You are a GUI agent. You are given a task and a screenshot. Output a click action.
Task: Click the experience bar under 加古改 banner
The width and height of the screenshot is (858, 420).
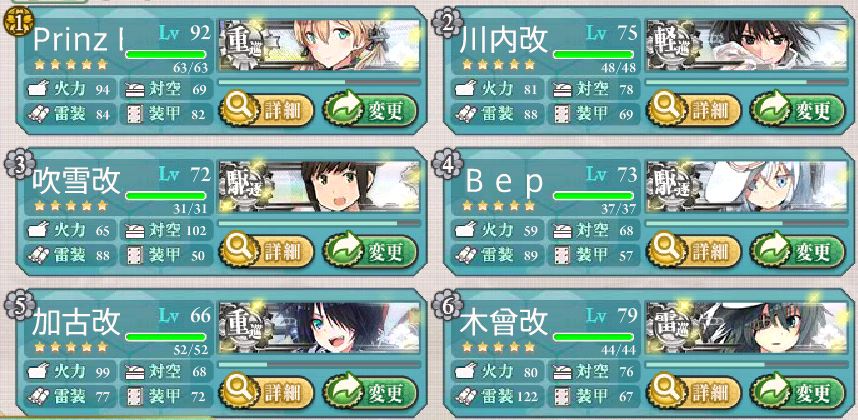[x=320, y=364]
